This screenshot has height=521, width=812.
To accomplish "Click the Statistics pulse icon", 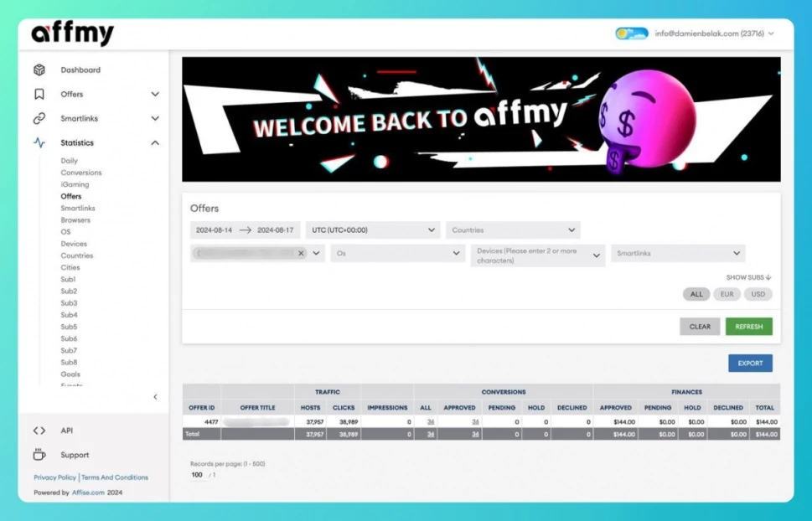I will [x=39, y=142].
